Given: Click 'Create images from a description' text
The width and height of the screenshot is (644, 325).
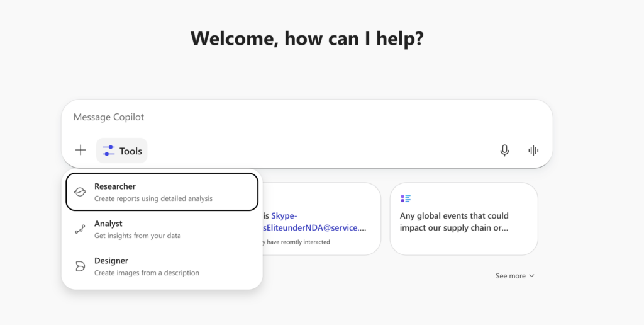Looking at the screenshot, I should pyautogui.click(x=147, y=273).
